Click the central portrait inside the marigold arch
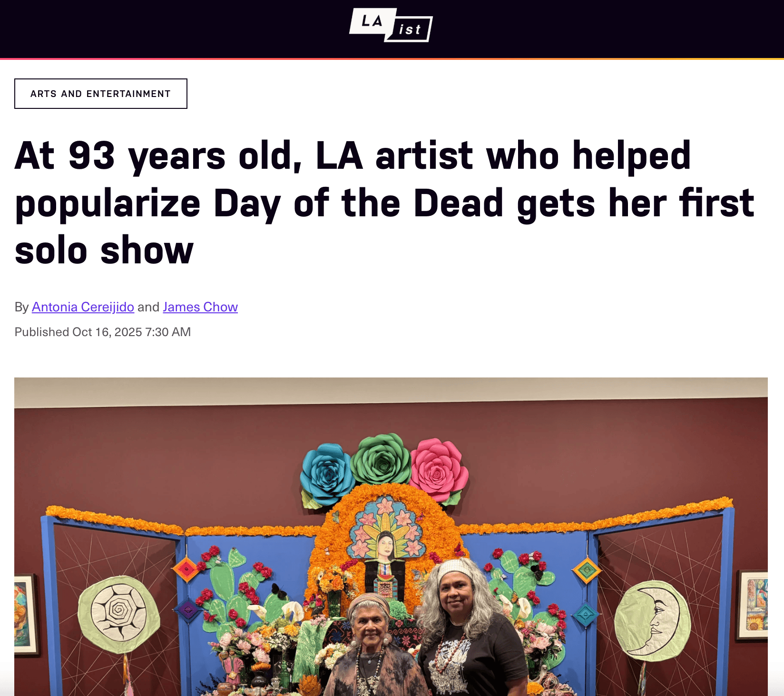Screen dimensions: 784x696 pos(385,547)
